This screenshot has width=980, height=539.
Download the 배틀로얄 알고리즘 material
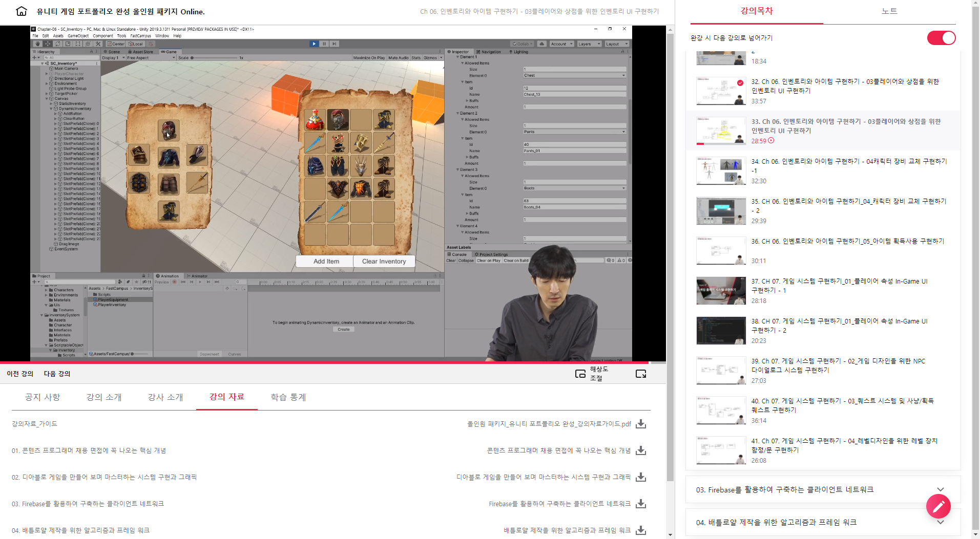(x=641, y=530)
